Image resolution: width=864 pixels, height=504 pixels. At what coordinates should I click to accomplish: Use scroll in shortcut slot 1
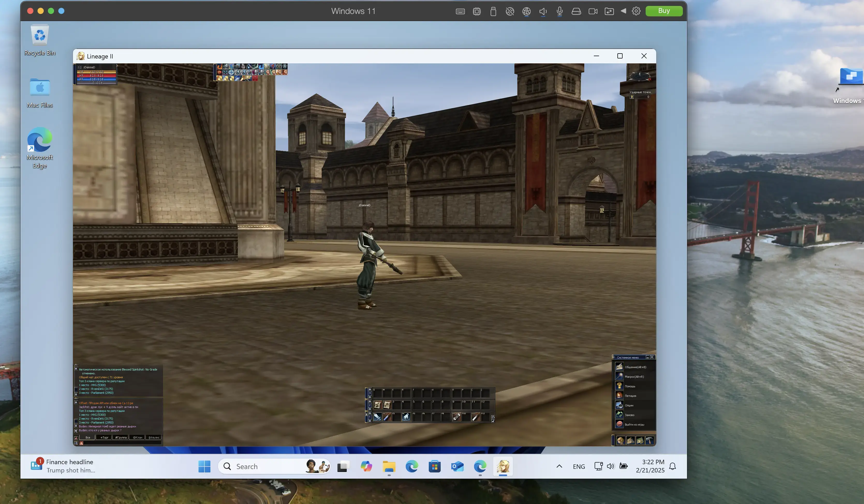pos(378,405)
